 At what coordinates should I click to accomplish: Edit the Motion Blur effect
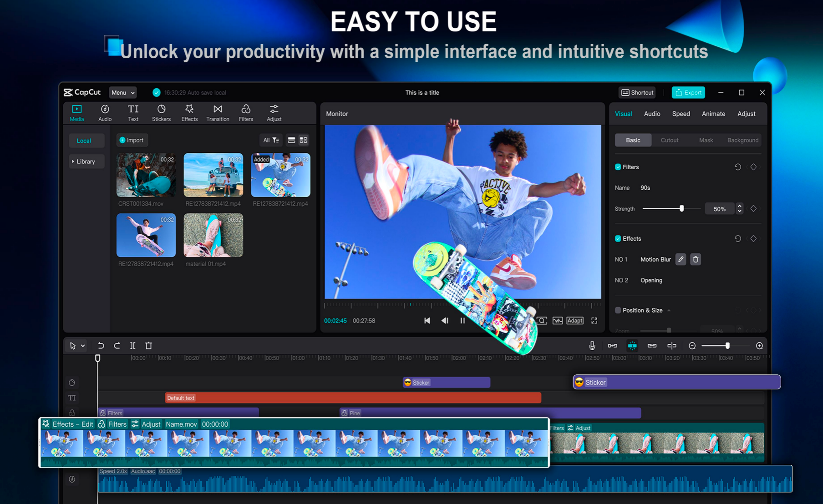(681, 259)
